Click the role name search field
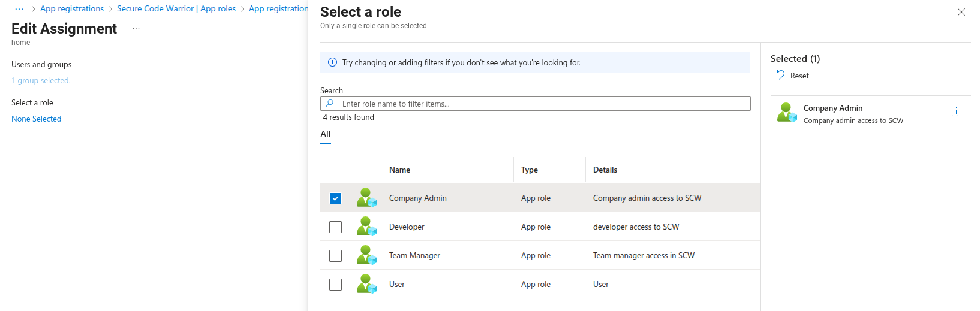This screenshot has width=980, height=311. 540,104
